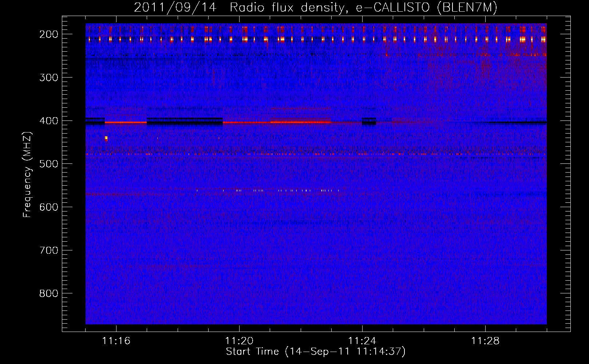The height and width of the screenshot is (364, 589).
Task: Click the 'Frequency (MHZ)' axis label
Action: pyautogui.click(x=27, y=175)
